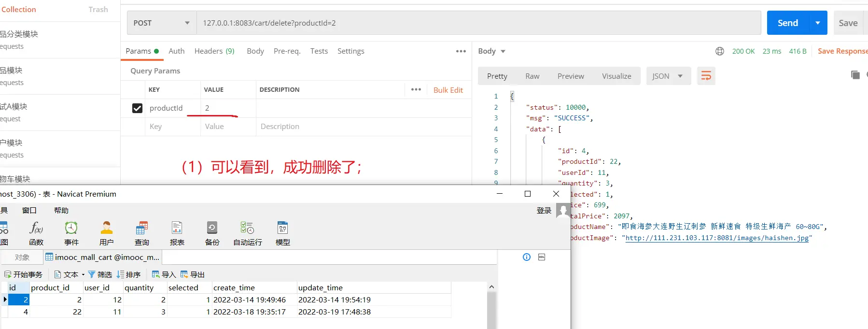Click the Navicat user avatar icon

coord(563,210)
